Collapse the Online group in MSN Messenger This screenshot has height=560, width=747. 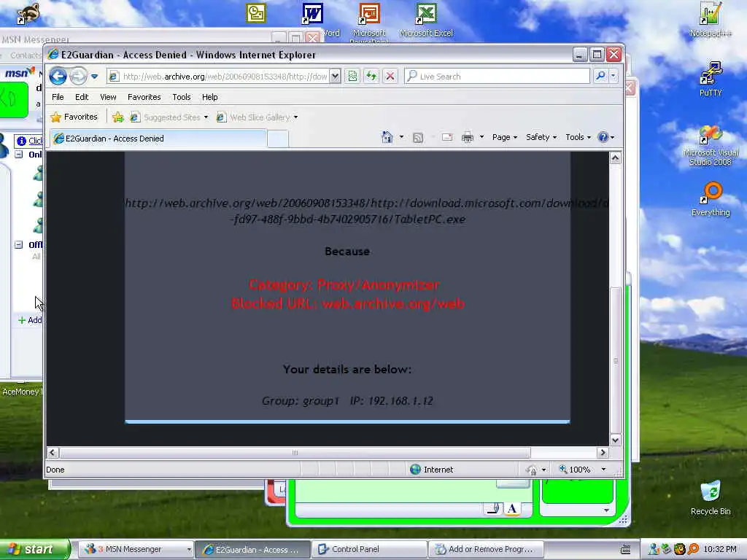pos(18,155)
